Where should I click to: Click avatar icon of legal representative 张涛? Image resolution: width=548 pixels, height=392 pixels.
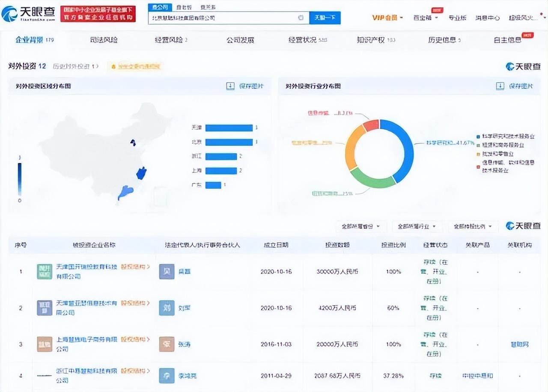[167, 344]
